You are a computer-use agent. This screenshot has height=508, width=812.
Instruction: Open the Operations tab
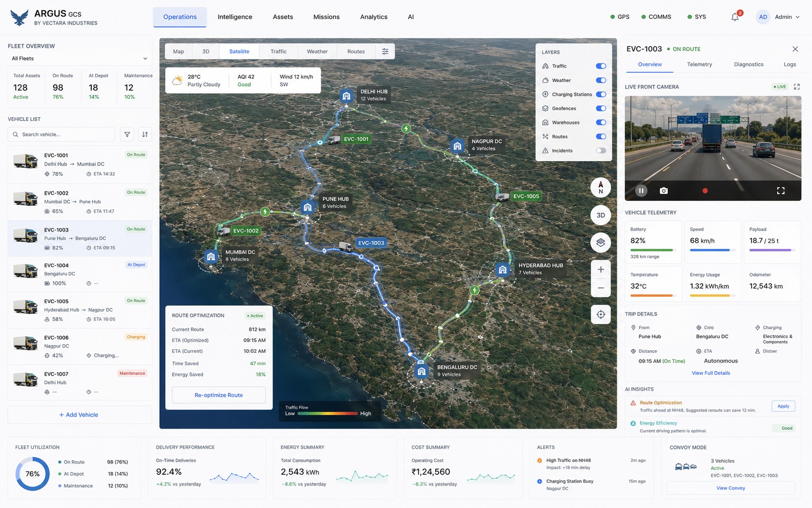click(180, 17)
